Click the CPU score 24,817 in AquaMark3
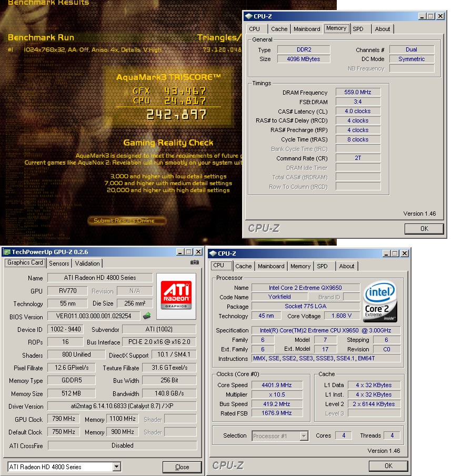 coord(185,100)
